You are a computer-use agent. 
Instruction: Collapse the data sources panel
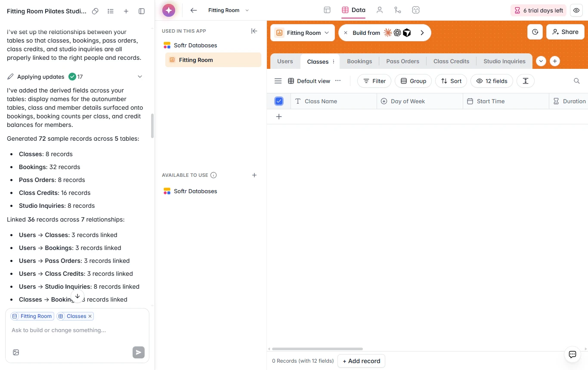tap(254, 31)
